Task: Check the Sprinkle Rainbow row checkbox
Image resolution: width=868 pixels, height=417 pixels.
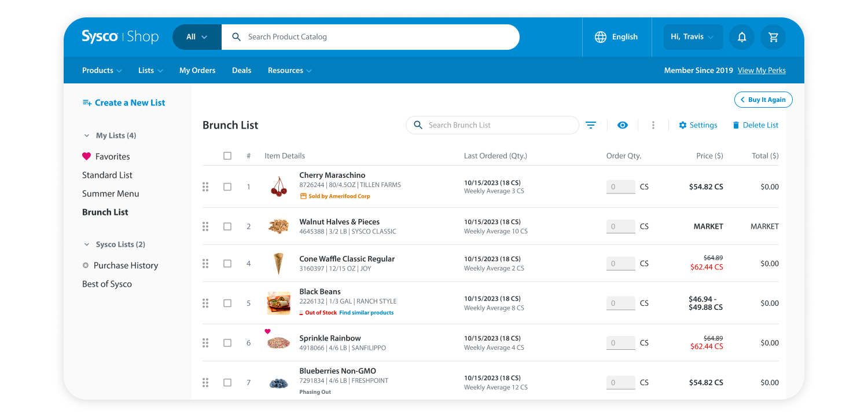Action: tap(227, 343)
